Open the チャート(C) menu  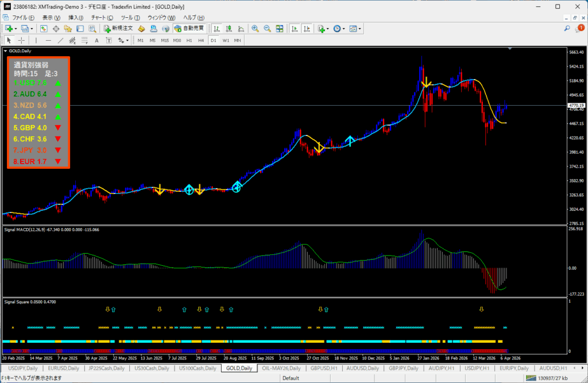[102, 17]
